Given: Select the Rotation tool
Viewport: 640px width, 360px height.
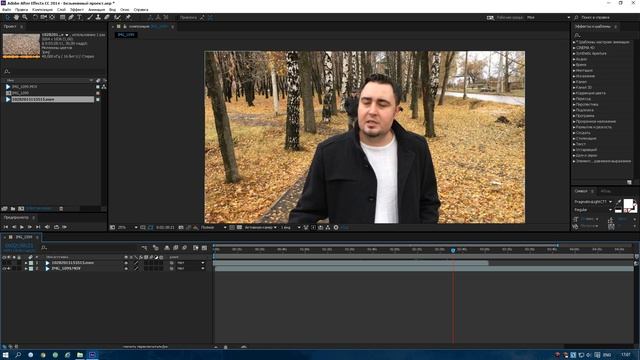Looking at the screenshot, I should click(x=35, y=18).
